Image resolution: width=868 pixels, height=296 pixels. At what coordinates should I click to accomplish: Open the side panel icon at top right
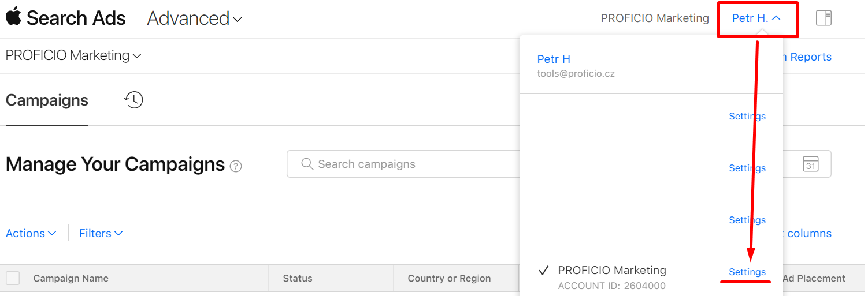click(824, 18)
